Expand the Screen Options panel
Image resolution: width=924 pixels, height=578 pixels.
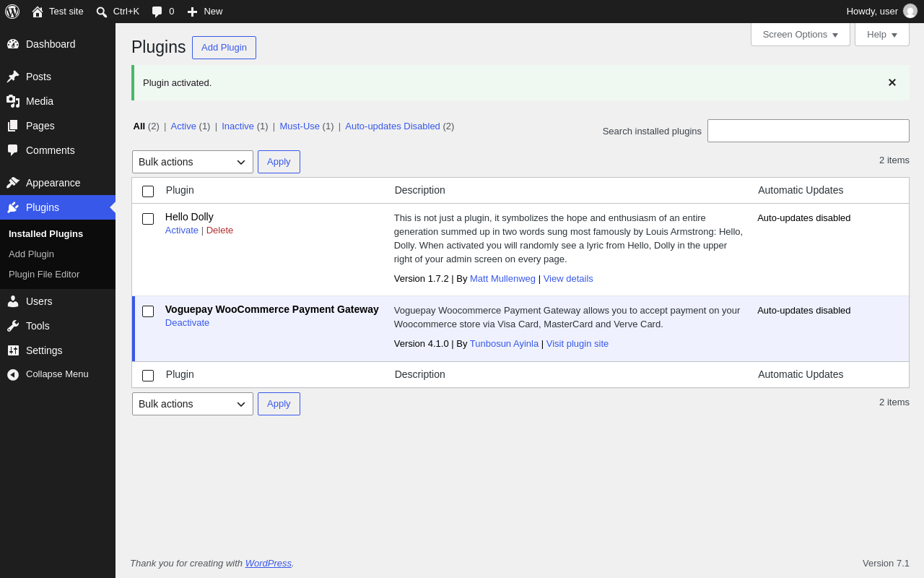(801, 34)
